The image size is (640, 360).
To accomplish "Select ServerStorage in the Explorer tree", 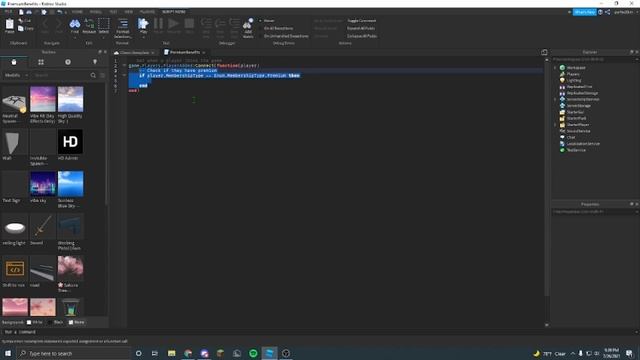I will coord(578,106).
